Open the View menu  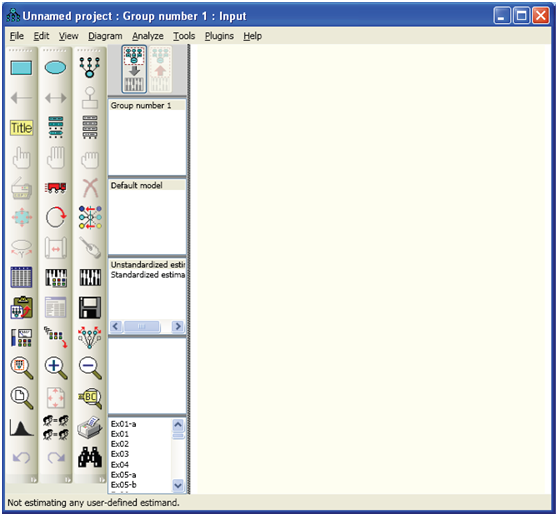(x=68, y=36)
